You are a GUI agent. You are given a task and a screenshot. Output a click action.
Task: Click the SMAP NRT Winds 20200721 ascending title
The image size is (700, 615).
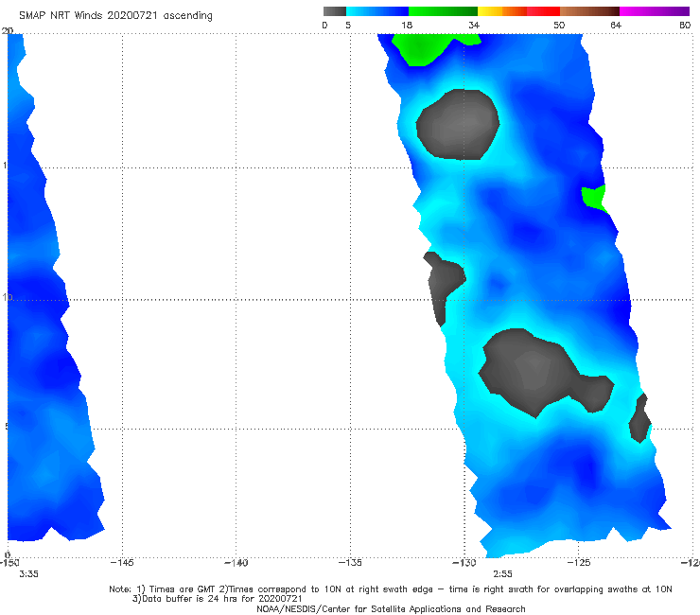(x=115, y=15)
